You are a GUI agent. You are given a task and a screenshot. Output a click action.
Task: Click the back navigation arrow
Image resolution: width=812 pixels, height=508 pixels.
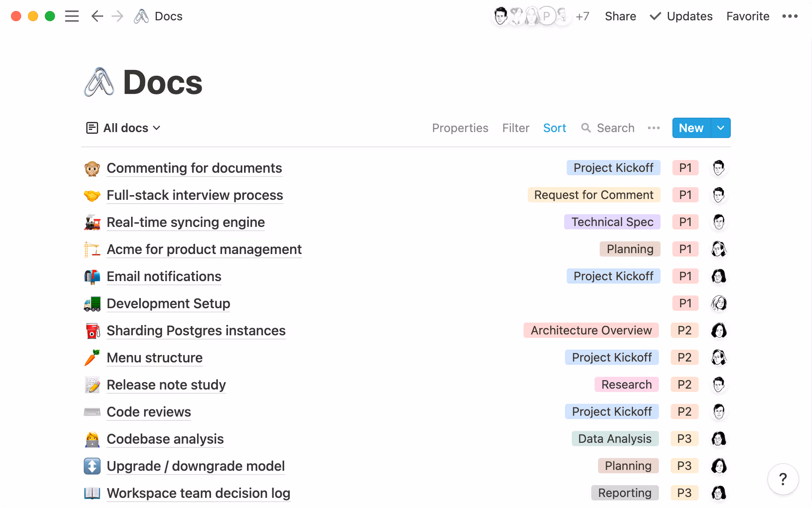(97, 16)
